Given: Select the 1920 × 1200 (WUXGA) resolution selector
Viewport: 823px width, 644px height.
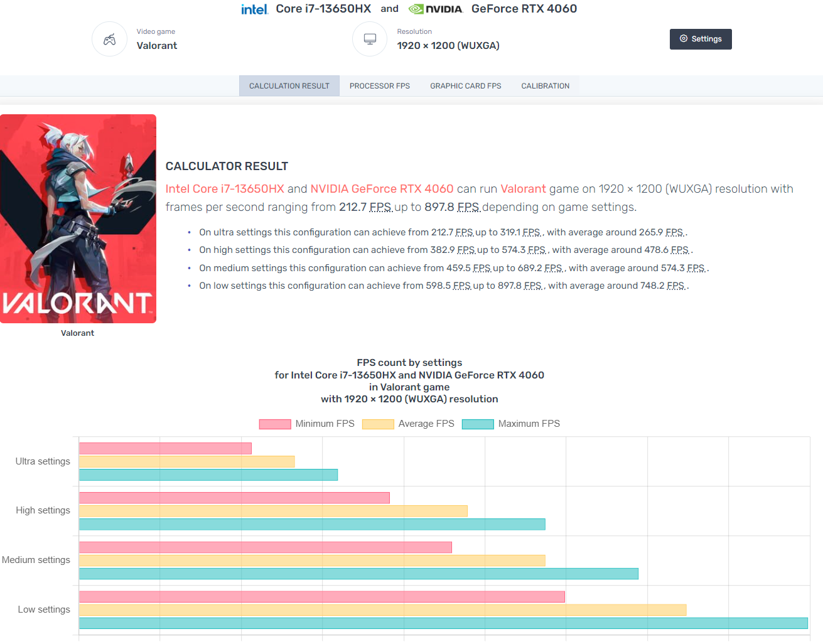Looking at the screenshot, I should 448,46.
